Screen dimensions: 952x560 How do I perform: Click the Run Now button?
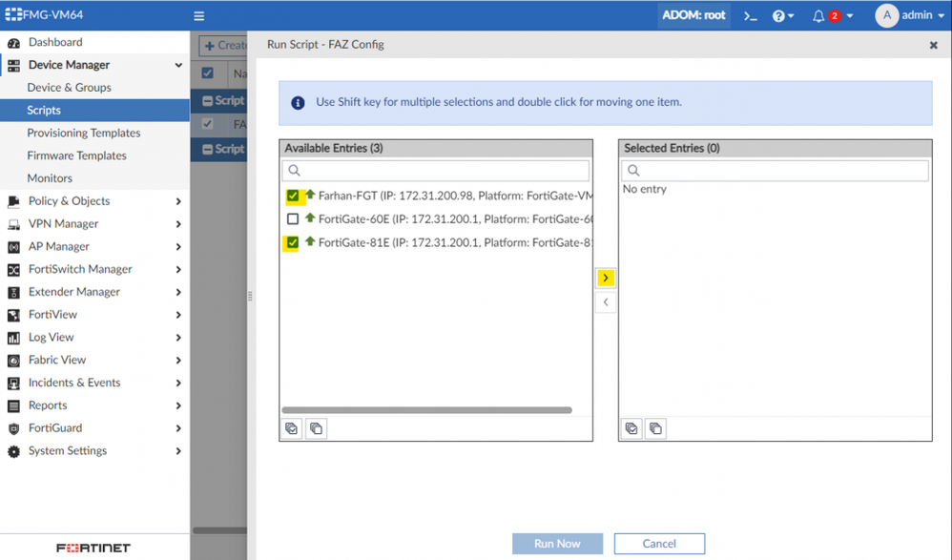click(557, 544)
